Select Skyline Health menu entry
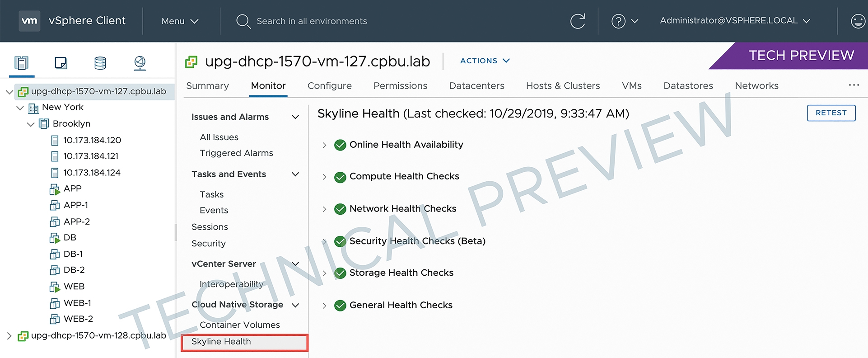Viewport: 868px width, 358px height. (x=244, y=342)
